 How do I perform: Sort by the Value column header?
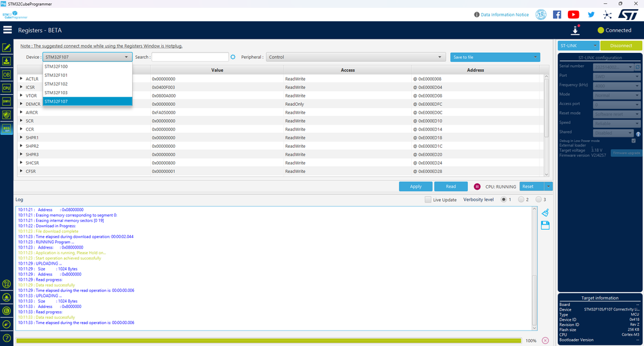[217, 70]
